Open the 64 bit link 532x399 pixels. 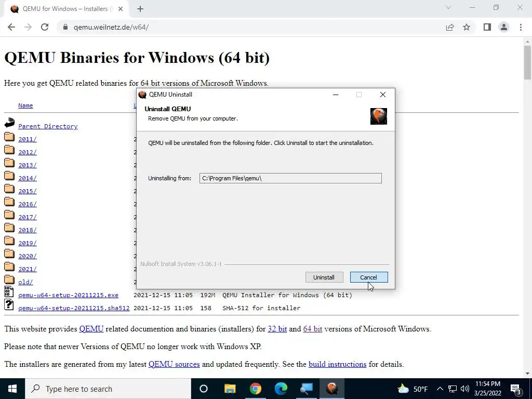click(312, 329)
